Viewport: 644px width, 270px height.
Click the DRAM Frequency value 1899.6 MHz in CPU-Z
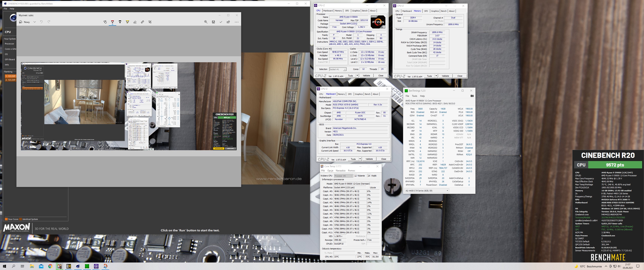pos(437,32)
